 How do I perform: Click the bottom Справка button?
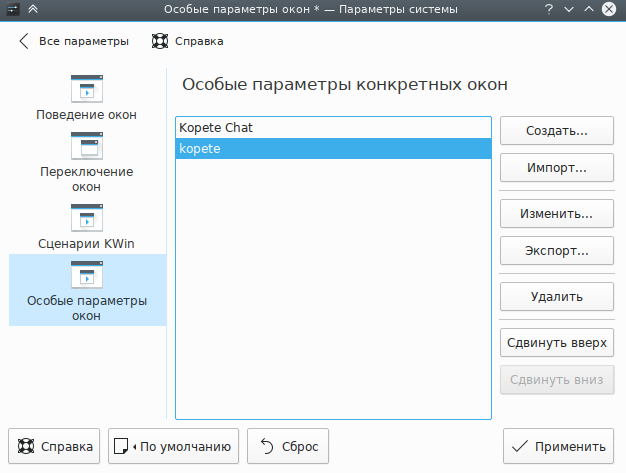[55, 447]
